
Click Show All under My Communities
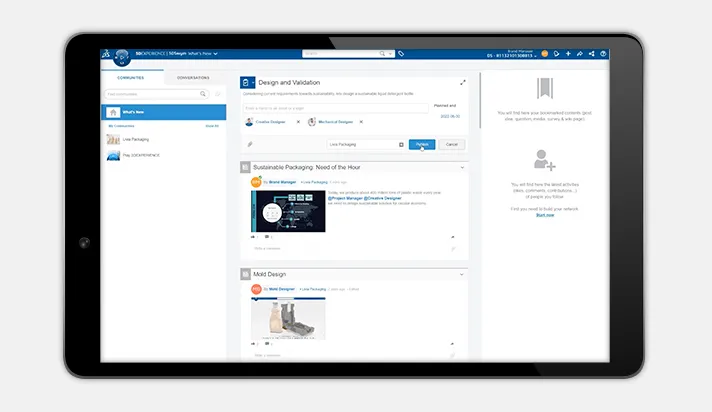pos(212,126)
